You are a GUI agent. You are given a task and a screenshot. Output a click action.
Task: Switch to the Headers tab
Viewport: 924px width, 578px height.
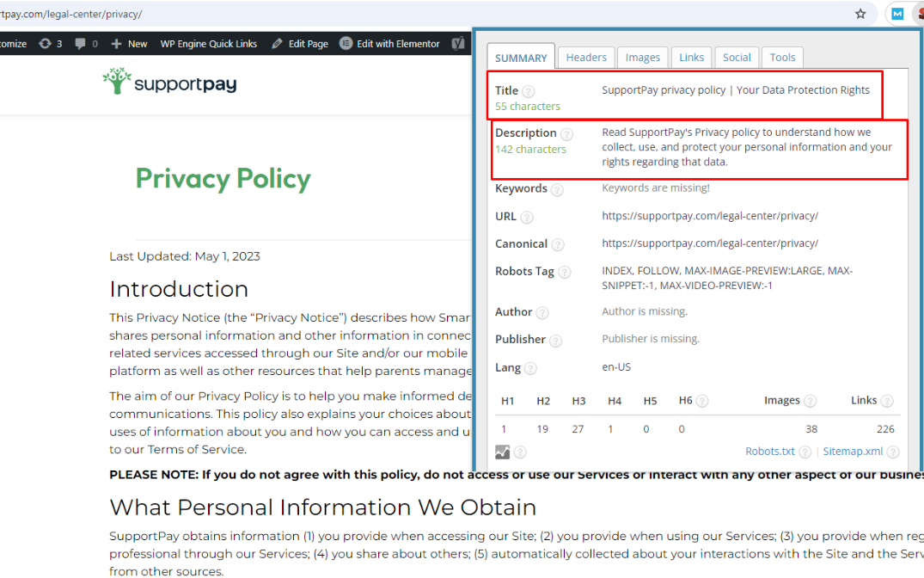586,58
